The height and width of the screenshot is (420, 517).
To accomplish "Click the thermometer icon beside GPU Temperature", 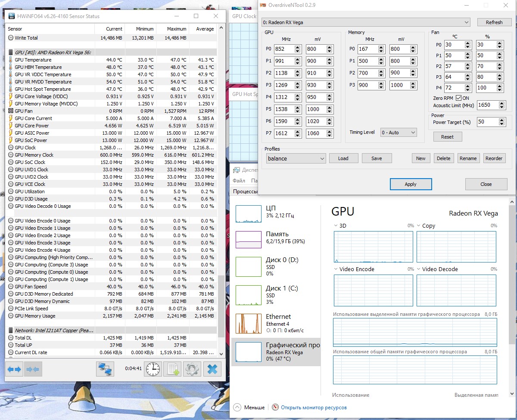I will point(11,60).
